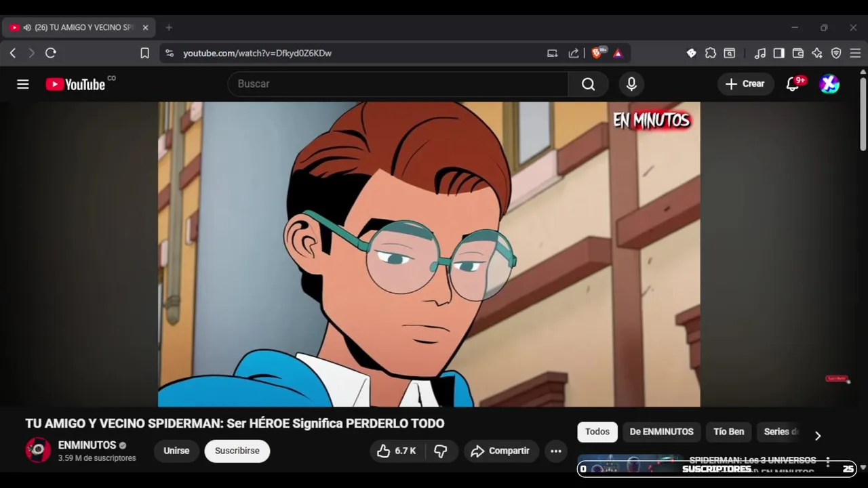
Task: Click the tag-shaped extension icon
Action: 691,53
